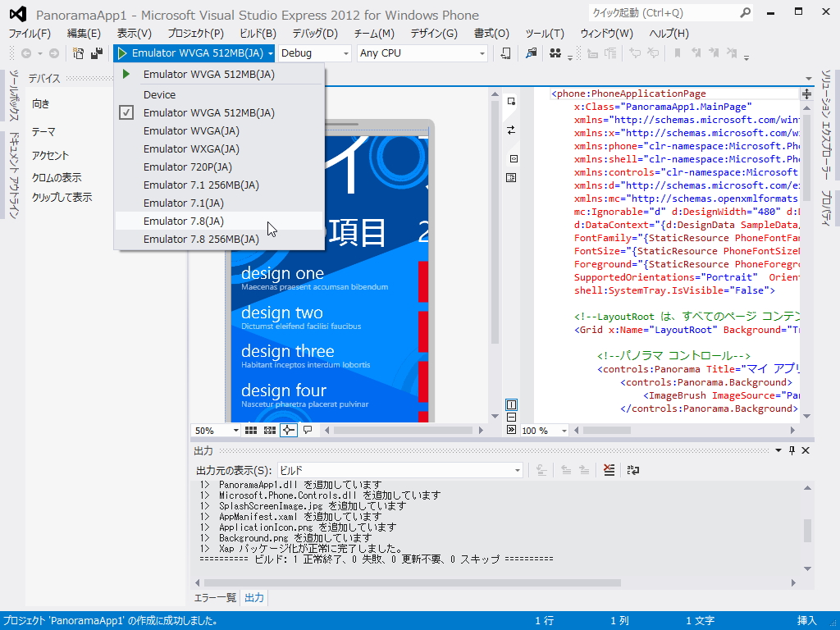Click the クイック起動 search field
The height and width of the screenshot is (630, 840).
click(x=671, y=12)
